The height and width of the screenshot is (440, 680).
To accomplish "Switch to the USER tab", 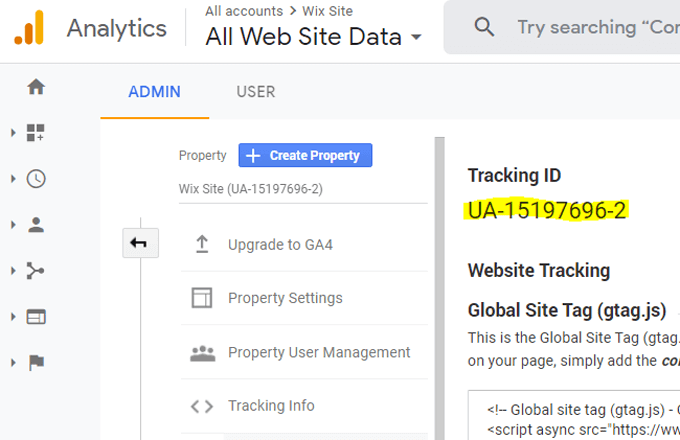I will coord(255,92).
